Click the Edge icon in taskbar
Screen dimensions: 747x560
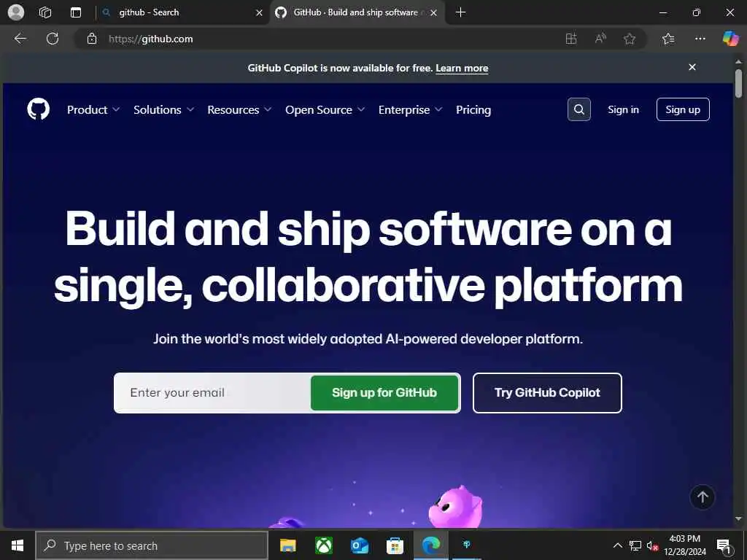pos(430,545)
